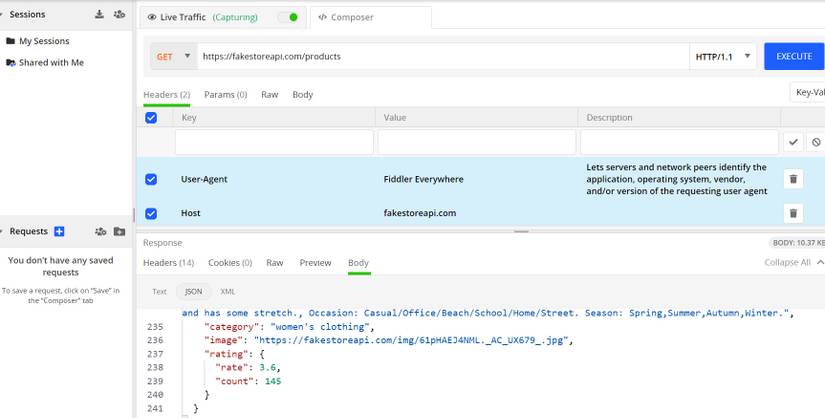Collapse the Sessions panel arrow
825x418 pixels.
[x=2, y=14]
